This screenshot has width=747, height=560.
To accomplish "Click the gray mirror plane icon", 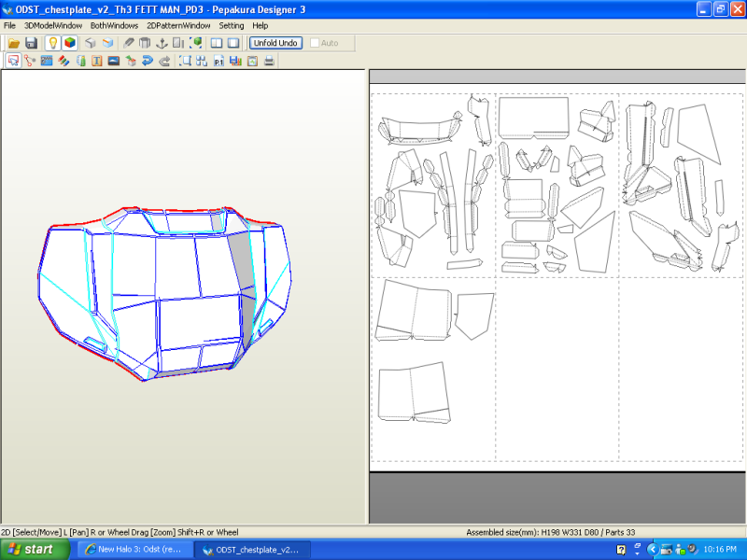I will tap(178, 43).
